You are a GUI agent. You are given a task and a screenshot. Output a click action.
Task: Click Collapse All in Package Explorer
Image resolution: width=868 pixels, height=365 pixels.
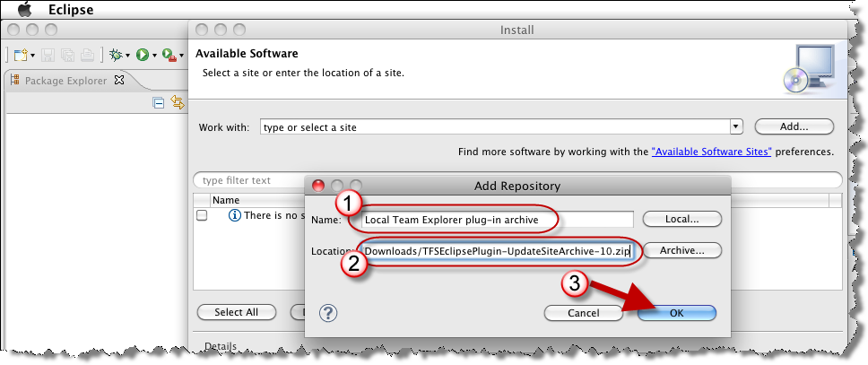tap(159, 102)
